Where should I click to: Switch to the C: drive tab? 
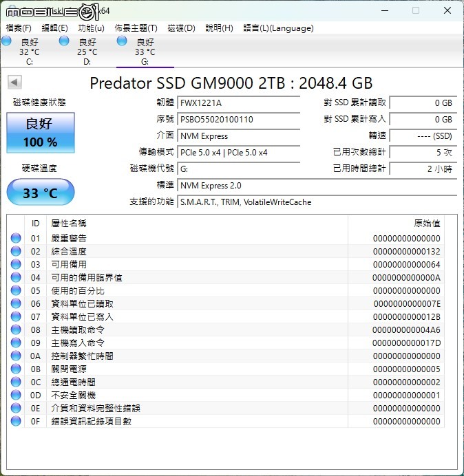29,51
